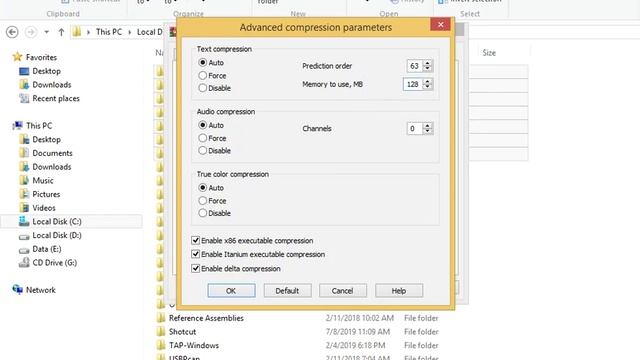Toggle Enable Itanium executable compression checkbox
The width and height of the screenshot is (640, 360).
196,254
